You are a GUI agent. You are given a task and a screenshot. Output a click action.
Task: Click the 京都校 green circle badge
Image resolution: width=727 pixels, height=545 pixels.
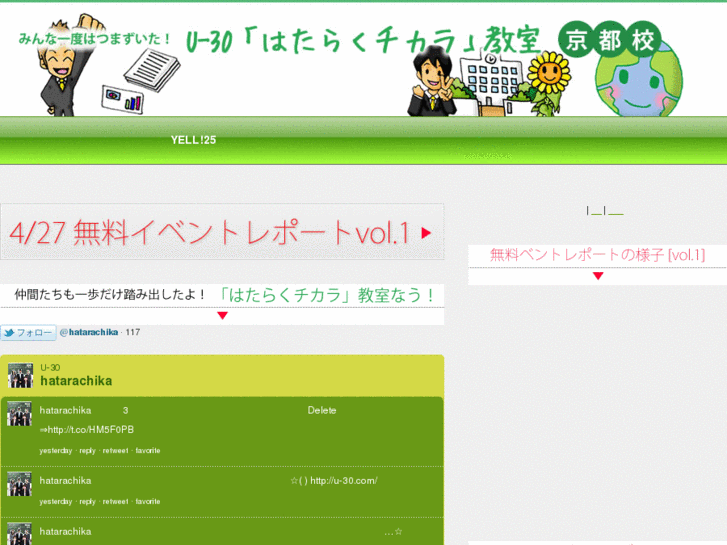[x=610, y=39]
